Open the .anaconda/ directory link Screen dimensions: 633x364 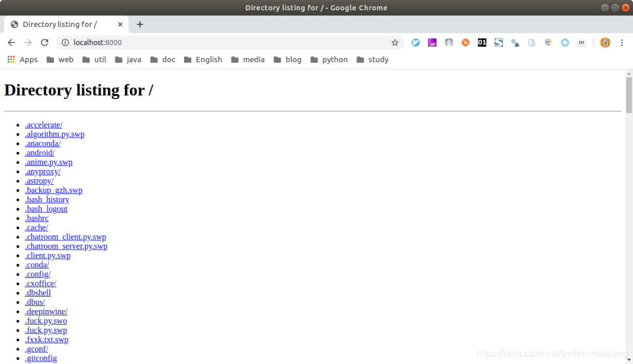click(x=43, y=143)
